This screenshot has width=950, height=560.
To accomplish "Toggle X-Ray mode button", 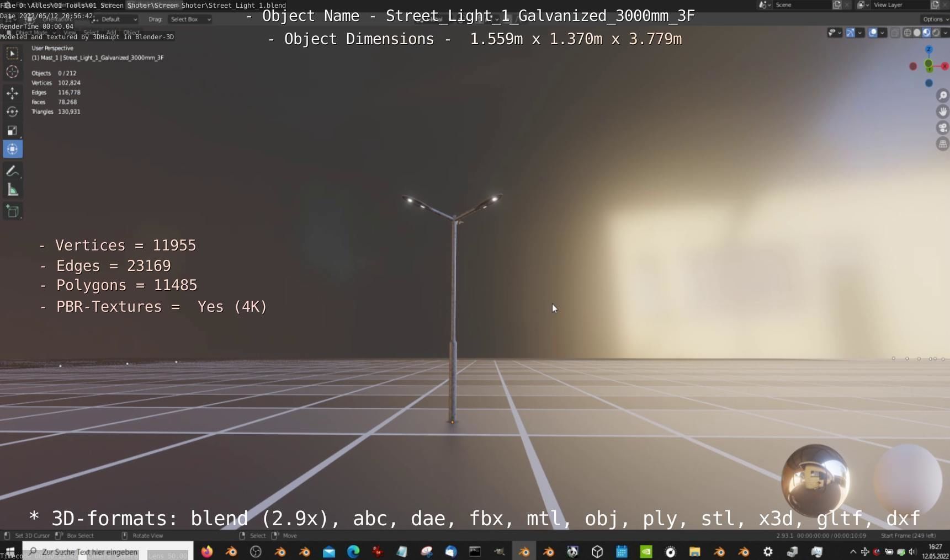I will point(895,33).
